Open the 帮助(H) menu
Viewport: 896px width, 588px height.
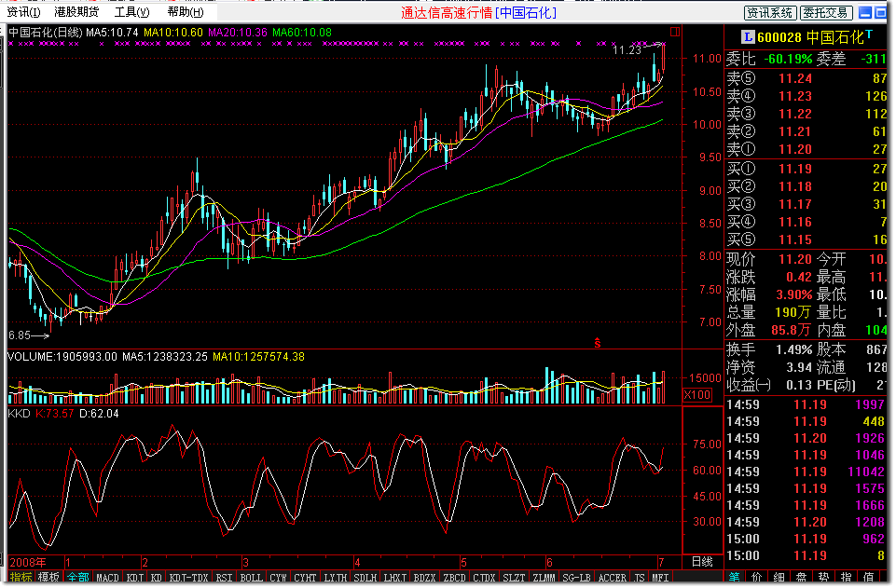pyautogui.click(x=186, y=12)
